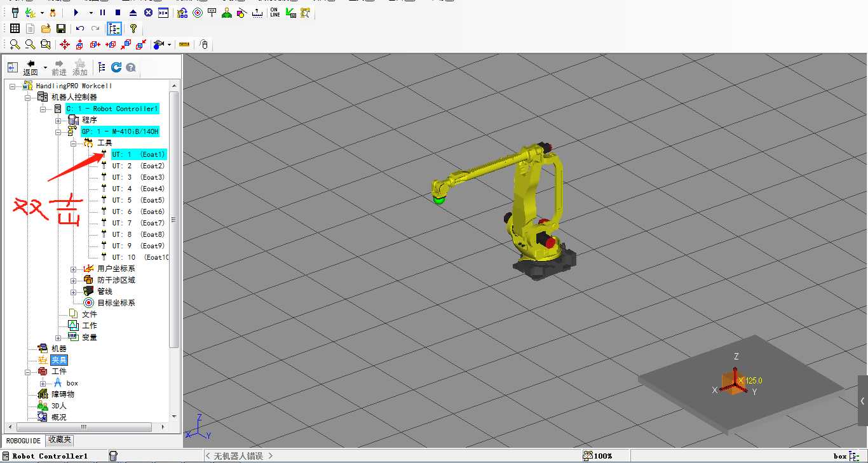Expand the 防干涉区域 node
Screen dimensions: 868x463
coord(73,280)
